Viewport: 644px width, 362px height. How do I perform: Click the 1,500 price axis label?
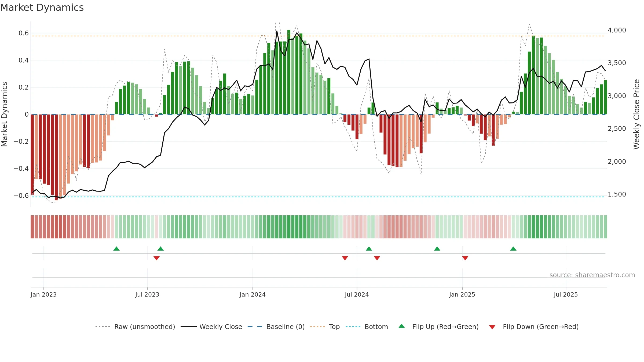coord(617,194)
